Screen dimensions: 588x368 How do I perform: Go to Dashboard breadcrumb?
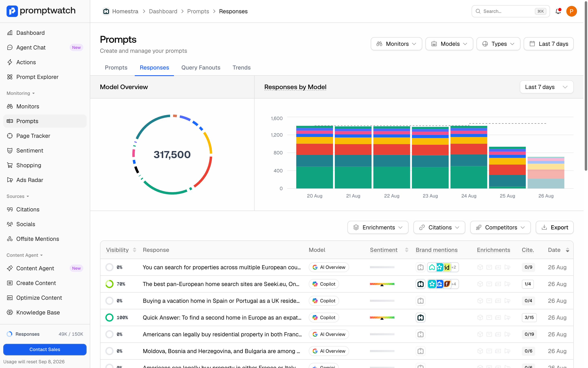[x=163, y=11]
